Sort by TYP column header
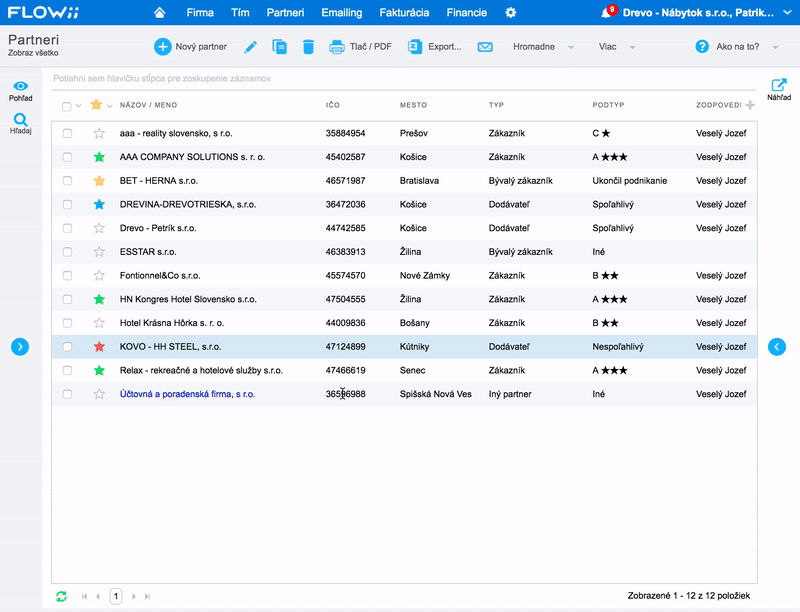 pyautogui.click(x=496, y=105)
